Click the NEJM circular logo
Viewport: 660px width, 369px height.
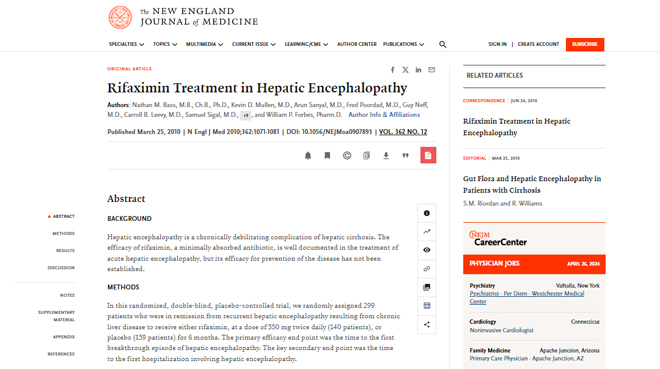[x=120, y=17]
